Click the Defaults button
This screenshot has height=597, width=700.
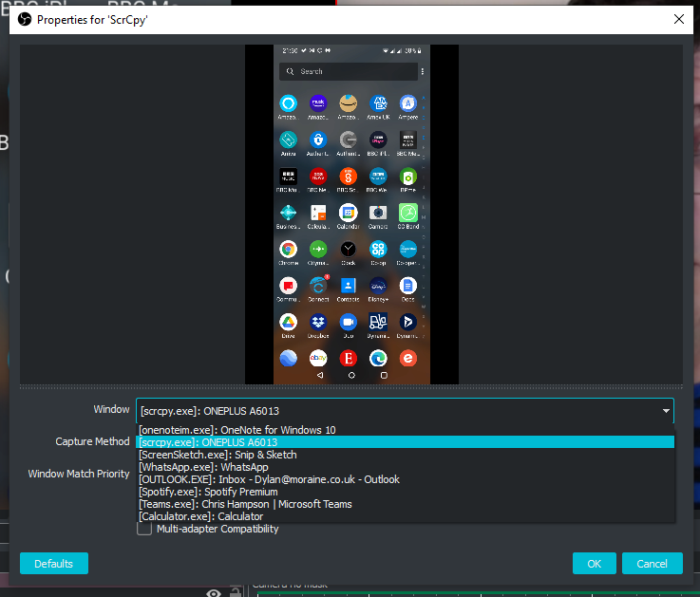click(x=54, y=564)
